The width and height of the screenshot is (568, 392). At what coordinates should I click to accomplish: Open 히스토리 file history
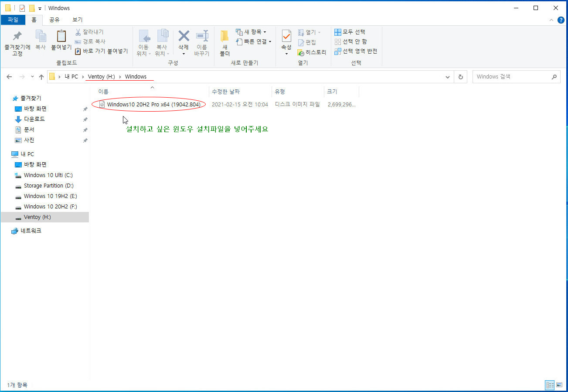click(x=312, y=52)
